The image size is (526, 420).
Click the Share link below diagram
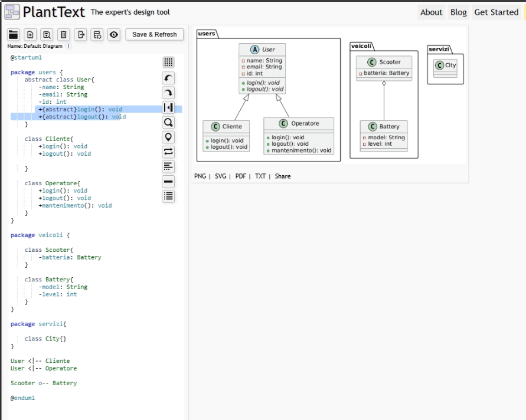[283, 176]
